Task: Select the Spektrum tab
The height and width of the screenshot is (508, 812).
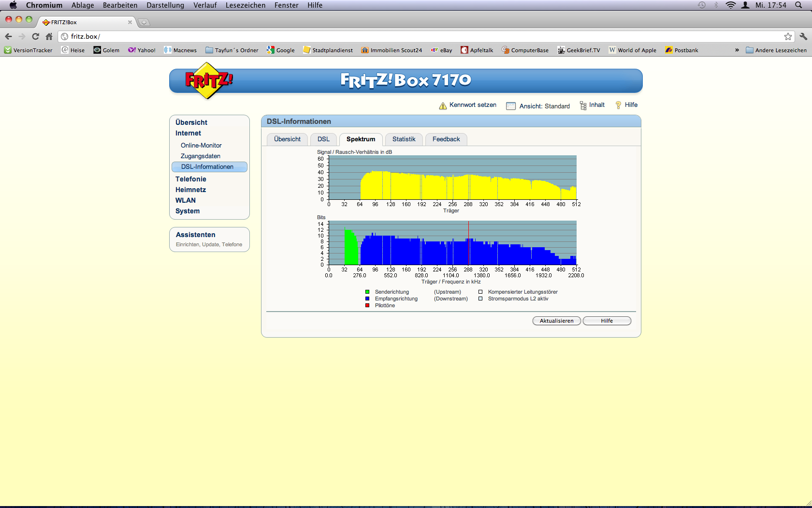Action: point(361,139)
